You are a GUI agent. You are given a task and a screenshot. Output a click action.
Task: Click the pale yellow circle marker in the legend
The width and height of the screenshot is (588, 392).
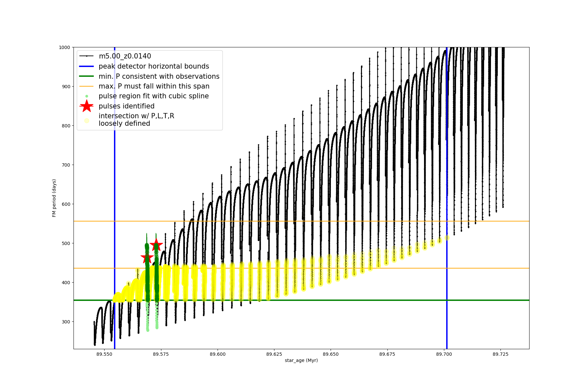pyautogui.click(x=87, y=121)
